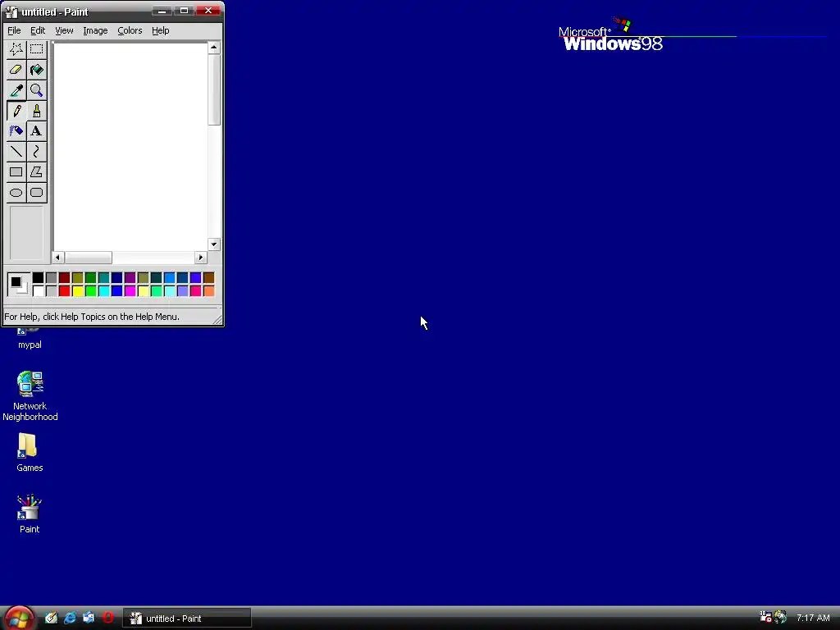This screenshot has width=840, height=630.
Task: Activate the Pick Color eyedropper tool
Action: tap(16, 90)
